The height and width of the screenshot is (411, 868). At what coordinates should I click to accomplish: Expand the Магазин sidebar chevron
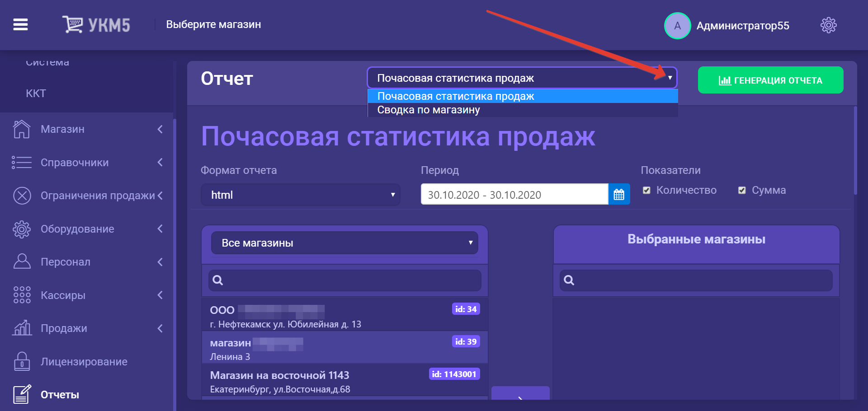point(160,129)
